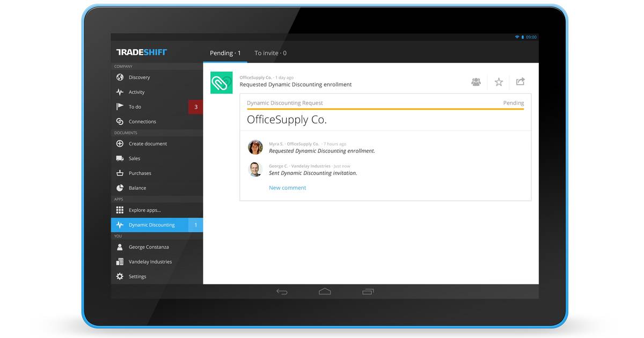Open Sales truck icon
Image resolution: width=644 pixels, height=338 pixels.
point(120,158)
